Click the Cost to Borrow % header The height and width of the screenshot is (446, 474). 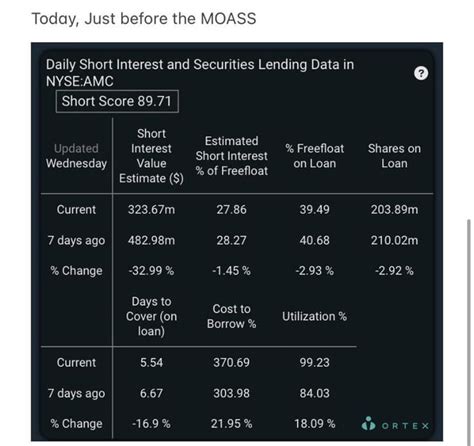232,316
